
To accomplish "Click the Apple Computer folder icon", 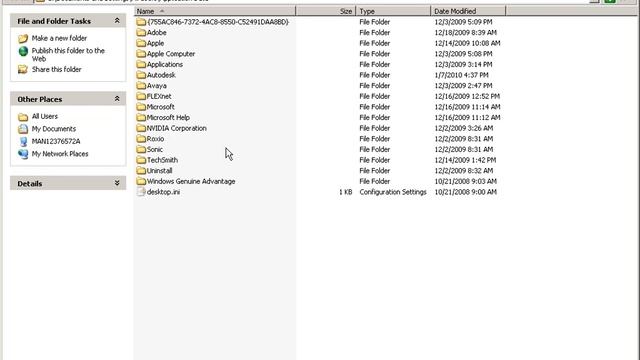I will (141, 53).
